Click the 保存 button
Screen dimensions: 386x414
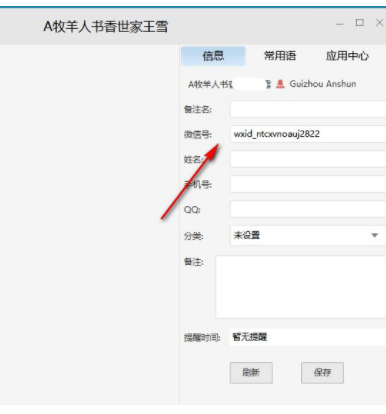pyautogui.click(x=322, y=373)
